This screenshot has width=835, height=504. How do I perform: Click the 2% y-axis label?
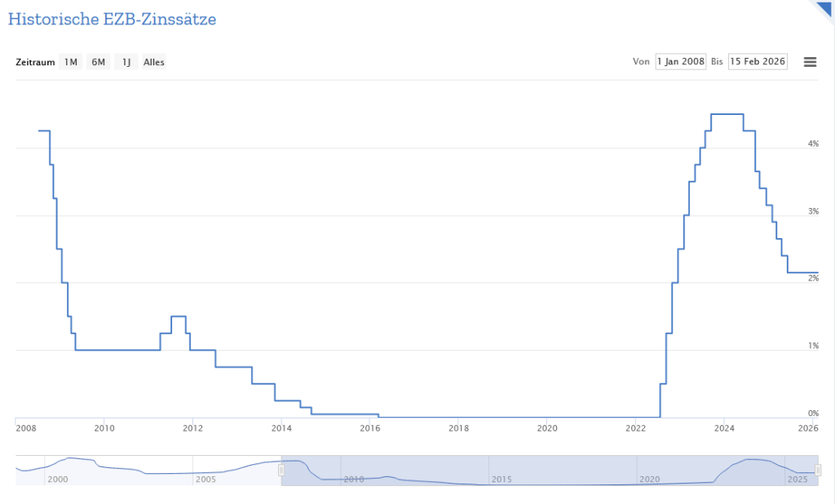coord(813,278)
